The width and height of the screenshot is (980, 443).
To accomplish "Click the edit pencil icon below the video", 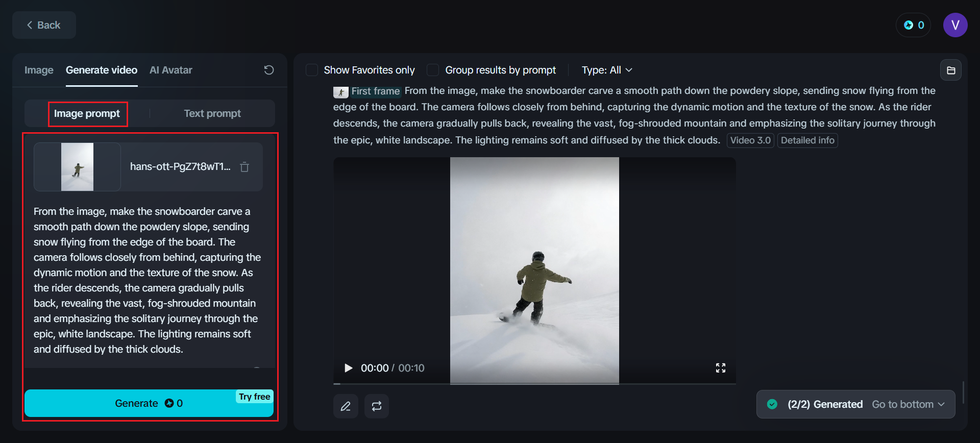I will pos(346,406).
